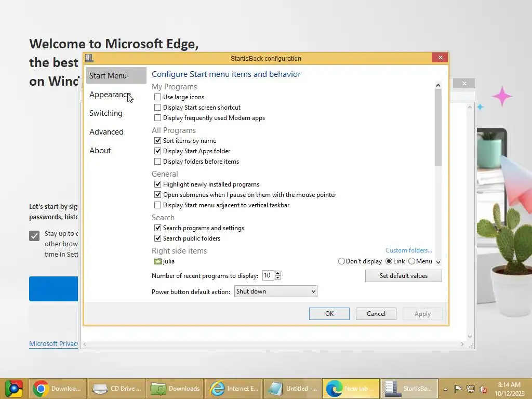
Task: Close the StartIsBack configuration dialog
Action: 441,58
